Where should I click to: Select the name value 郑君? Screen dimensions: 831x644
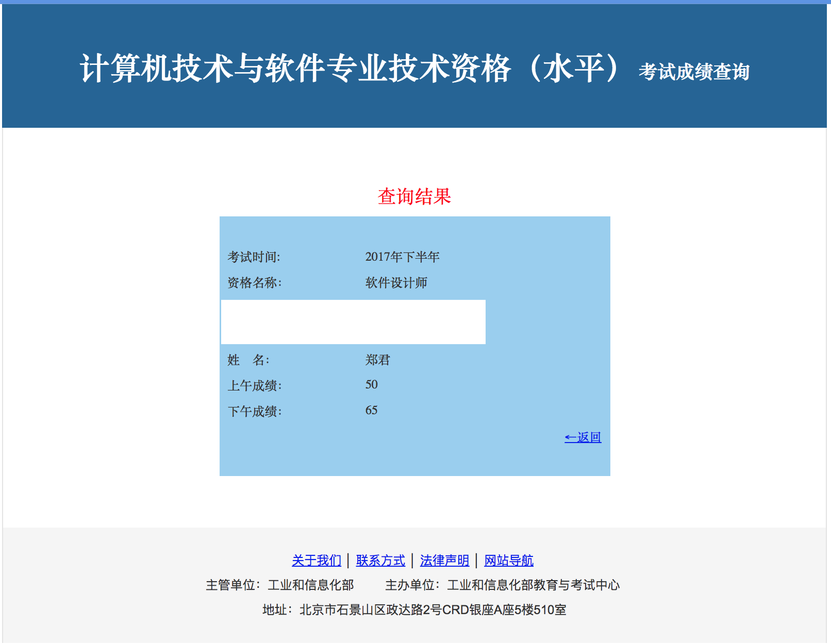point(377,360)
